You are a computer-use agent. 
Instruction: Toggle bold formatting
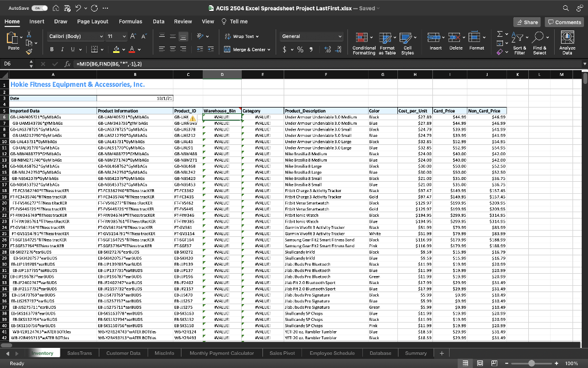(51, 49)
